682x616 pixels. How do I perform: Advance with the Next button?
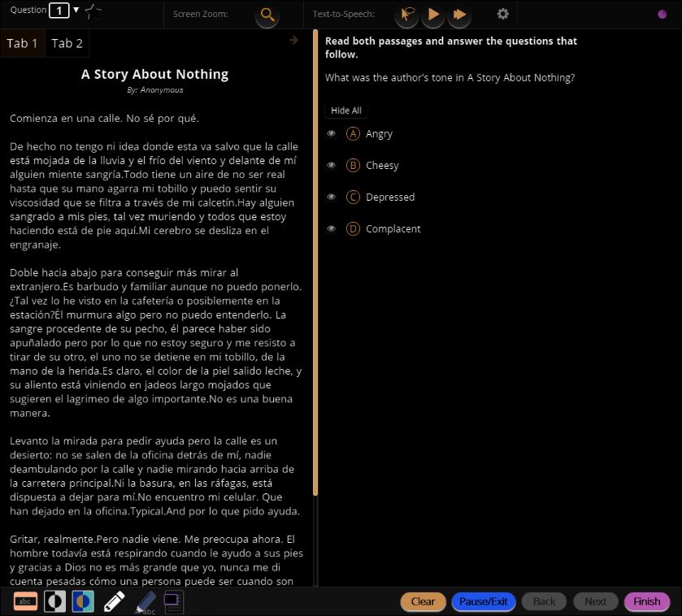(595, 601)
